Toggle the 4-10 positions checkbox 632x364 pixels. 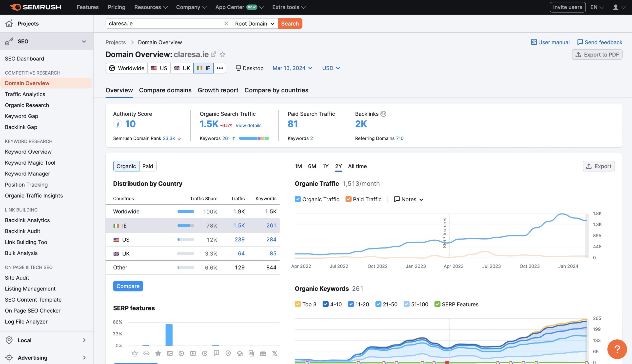point(325,304)
